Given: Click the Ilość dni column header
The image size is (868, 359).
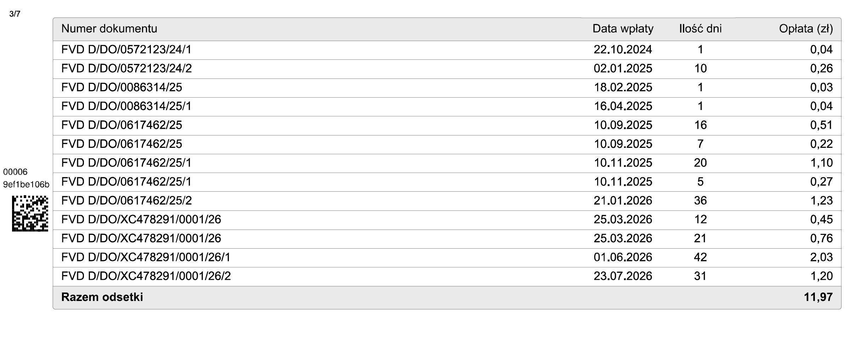Looking at the screenshot, I should tap(700, 29).
